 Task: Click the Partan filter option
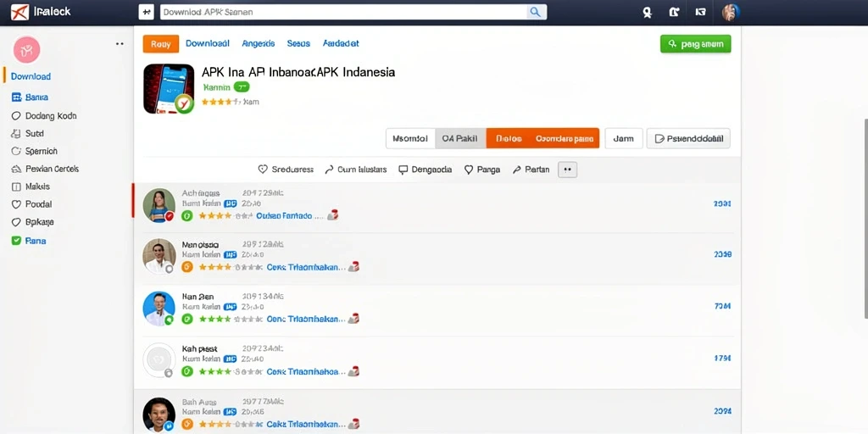tap(531, 170)
